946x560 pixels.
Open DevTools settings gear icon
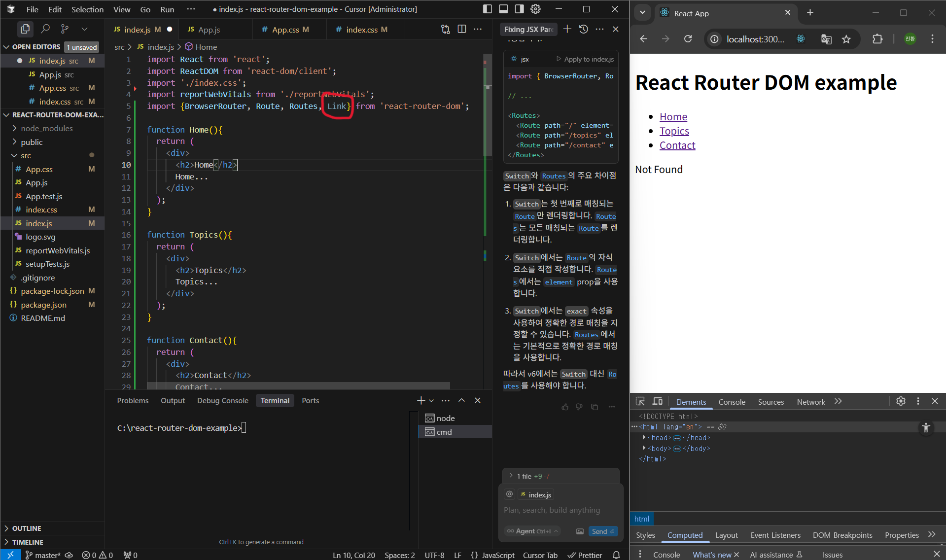(x=901, y=401)
